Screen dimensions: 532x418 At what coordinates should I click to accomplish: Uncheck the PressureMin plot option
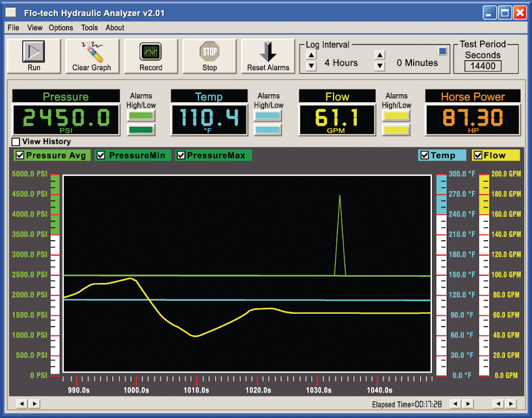101,155
